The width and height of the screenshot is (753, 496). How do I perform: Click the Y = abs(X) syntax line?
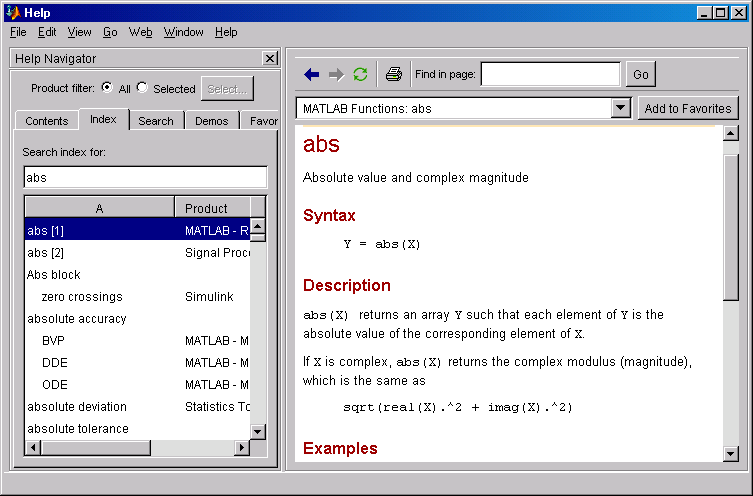pyautogui.click(x=382, y=244)
